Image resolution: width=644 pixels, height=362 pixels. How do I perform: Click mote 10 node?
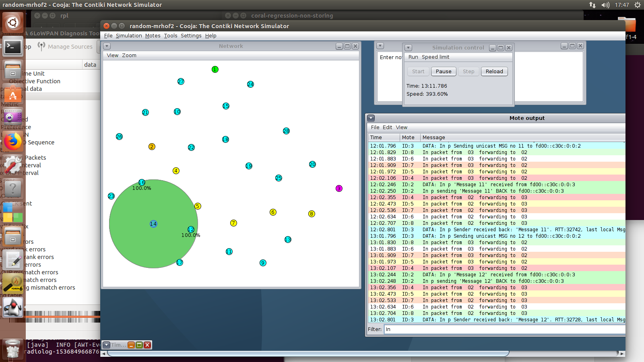pyautogui.click(x=177, y=112)
